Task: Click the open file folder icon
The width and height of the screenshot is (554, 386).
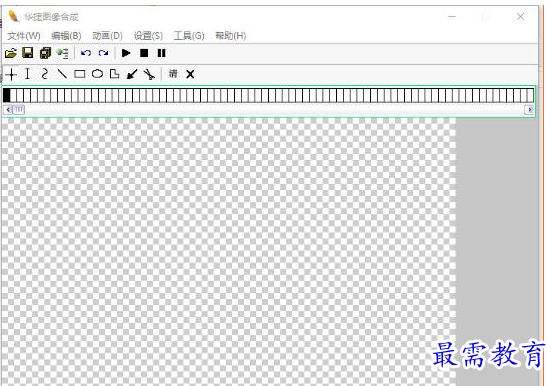Action: (x=11, y=53)
